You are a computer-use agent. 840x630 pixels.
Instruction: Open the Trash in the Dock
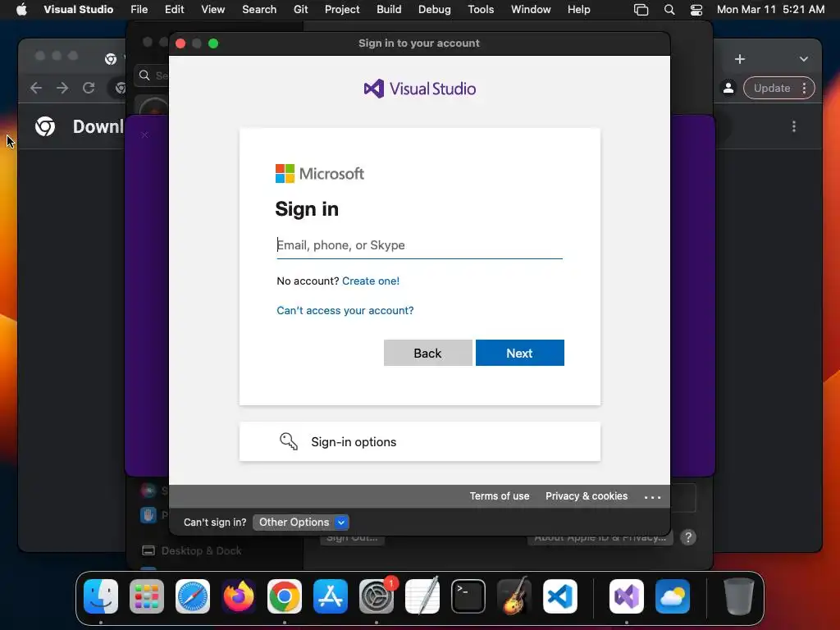(x=739, y=596)
